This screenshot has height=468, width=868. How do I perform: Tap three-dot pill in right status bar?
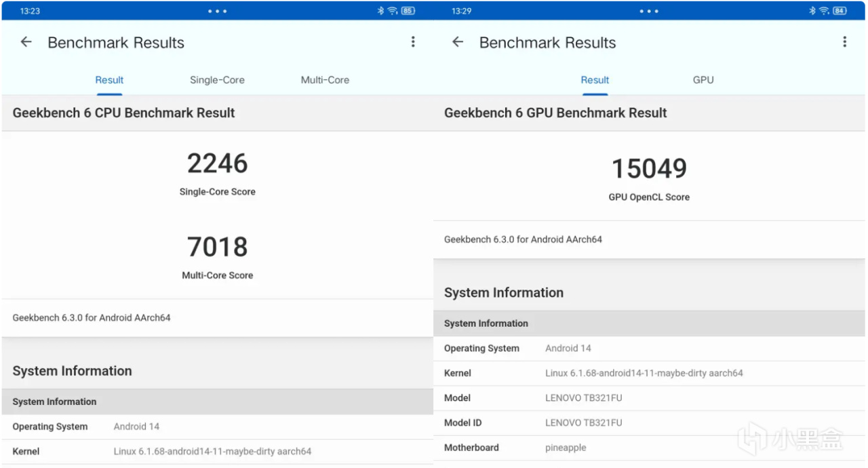pos(649,11)
